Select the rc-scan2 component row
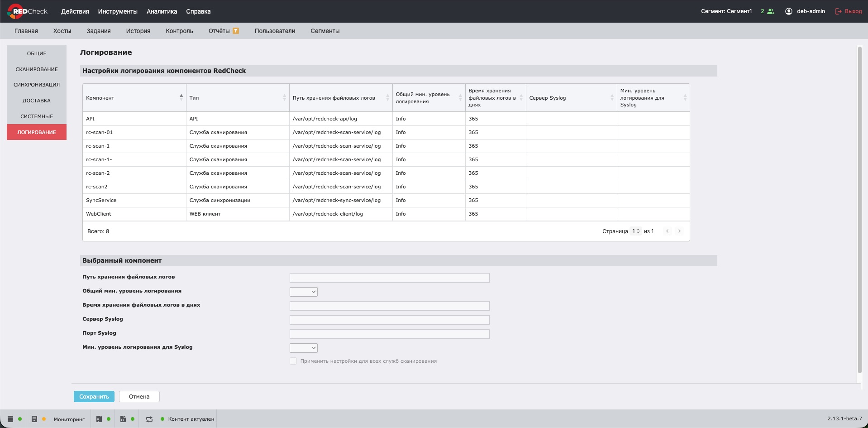 click(386, 187)
